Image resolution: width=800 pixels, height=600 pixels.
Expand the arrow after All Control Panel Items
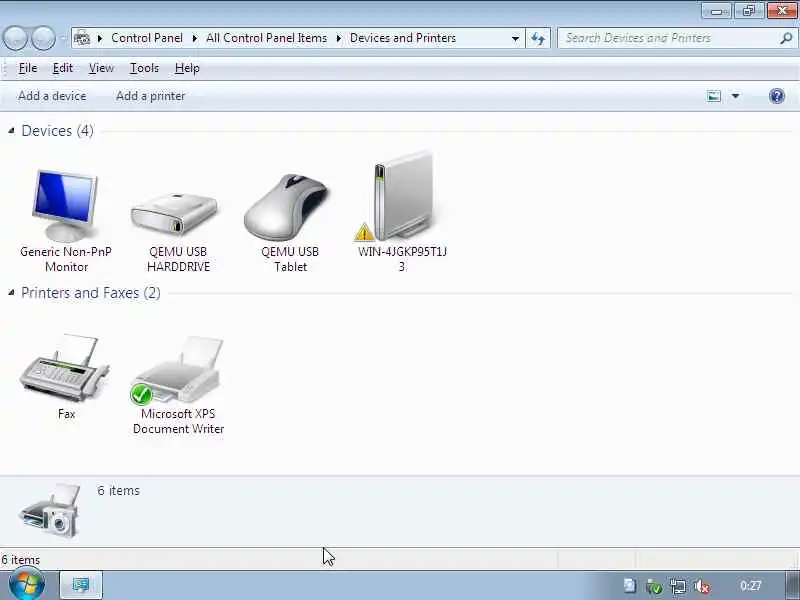click(338, 38)
